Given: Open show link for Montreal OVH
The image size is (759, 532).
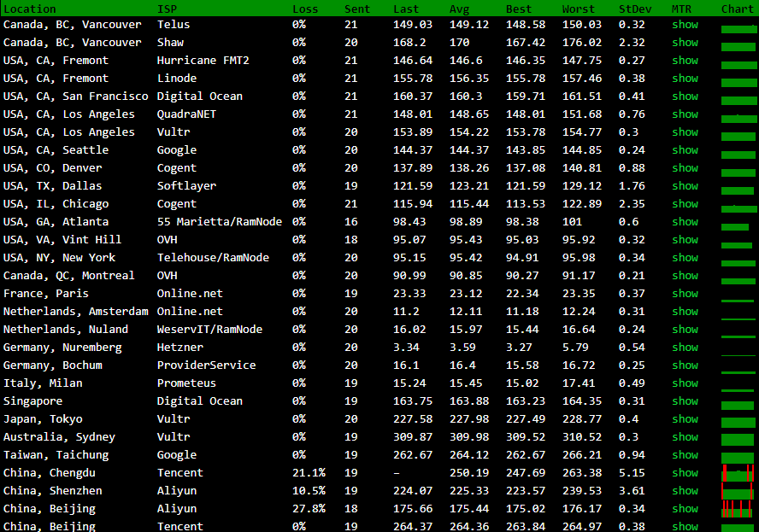Looking at the screenshot, I should (685, 275).
